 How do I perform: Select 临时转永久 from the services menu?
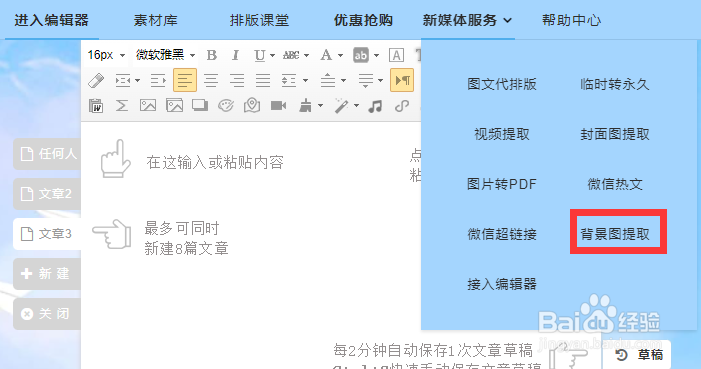pos(615,84)
